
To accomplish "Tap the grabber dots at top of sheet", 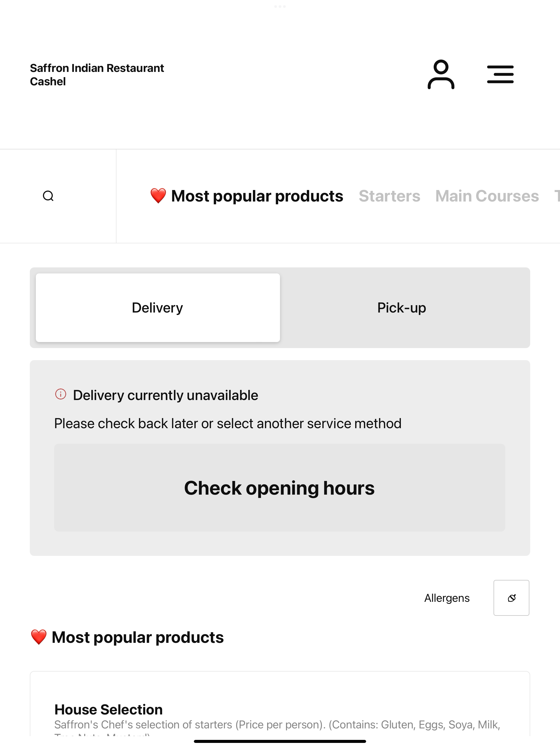I will 280,6.
